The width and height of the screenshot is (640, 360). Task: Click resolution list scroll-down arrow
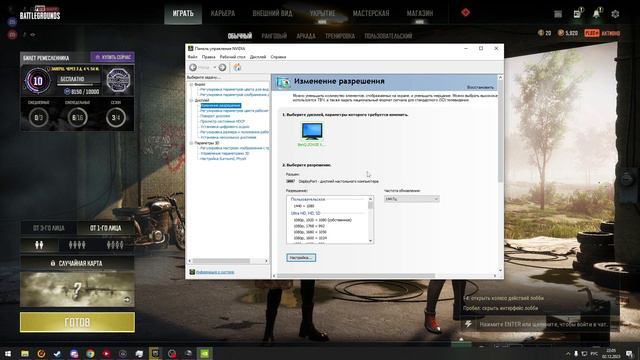coord(371,241)
